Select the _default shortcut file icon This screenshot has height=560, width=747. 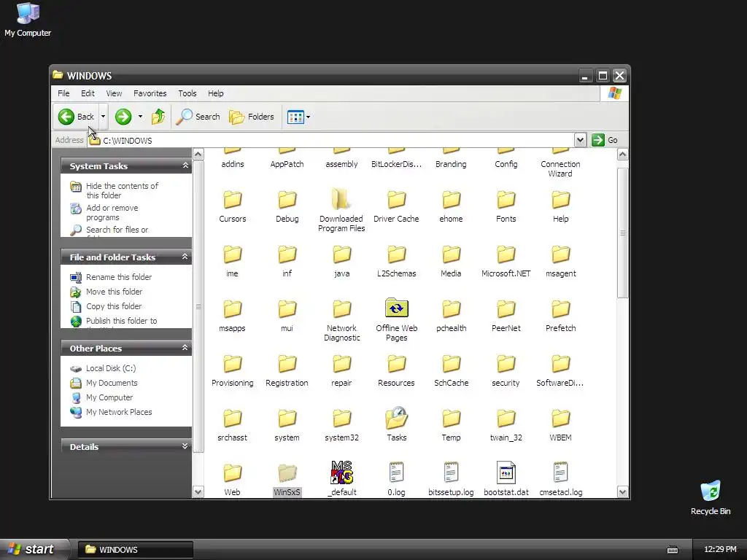click(341, 472)
